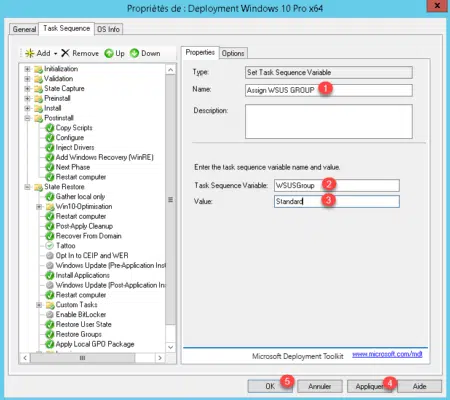Click the Name field with Assign WSUS GROUP
450x400 pixels.
[x=329, y=90]
